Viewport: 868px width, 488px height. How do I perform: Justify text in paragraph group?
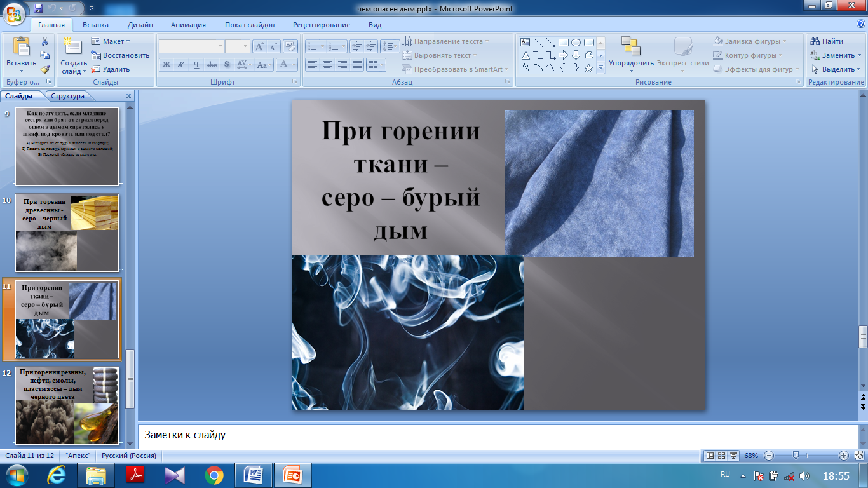[x=358, y=65]
